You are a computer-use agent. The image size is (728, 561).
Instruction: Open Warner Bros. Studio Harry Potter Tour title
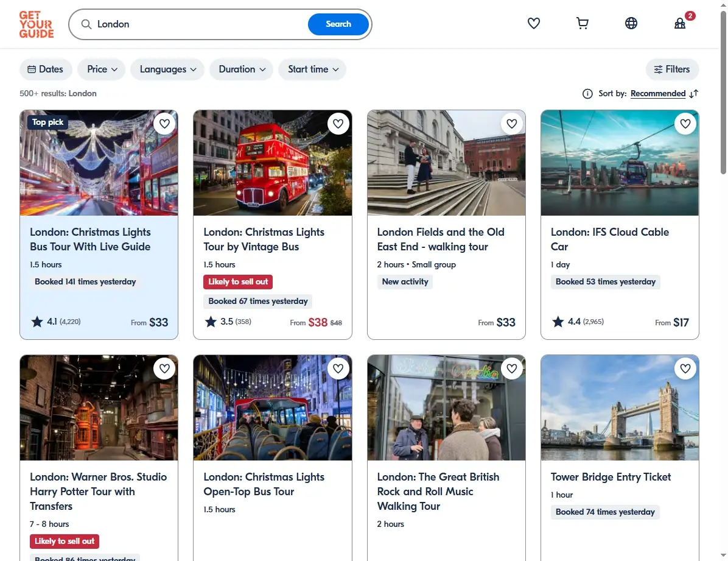click(x=99, y=492)
